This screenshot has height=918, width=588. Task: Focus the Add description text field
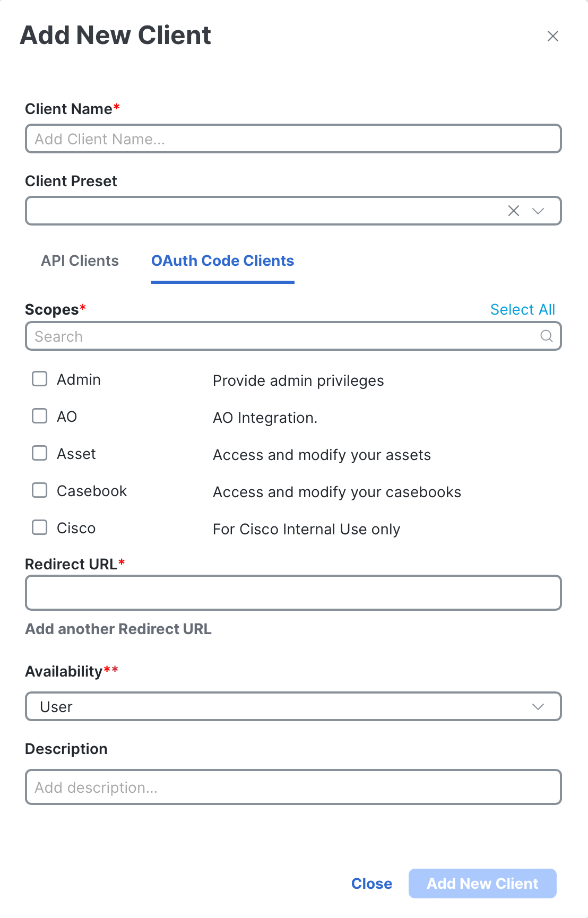pos(293,787)
